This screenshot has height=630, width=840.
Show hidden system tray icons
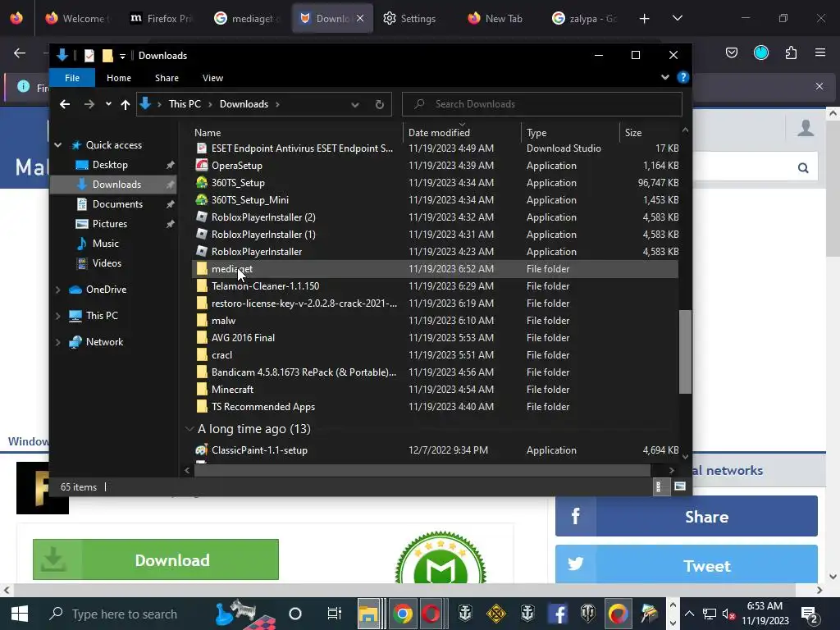(689, 614)
